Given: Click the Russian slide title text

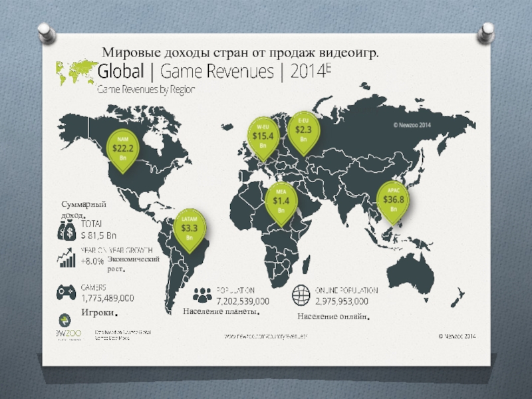Looking at the screenshot, I should click(240, 53).
